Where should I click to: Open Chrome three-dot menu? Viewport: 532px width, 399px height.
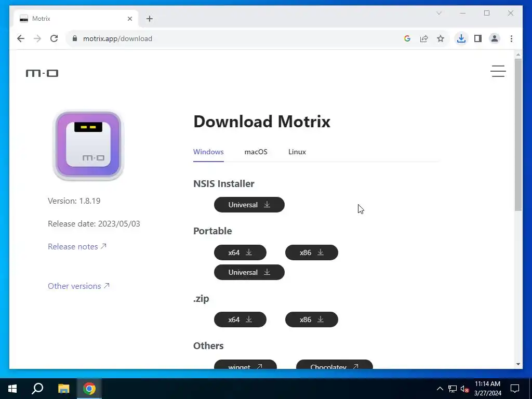(511, 38)
